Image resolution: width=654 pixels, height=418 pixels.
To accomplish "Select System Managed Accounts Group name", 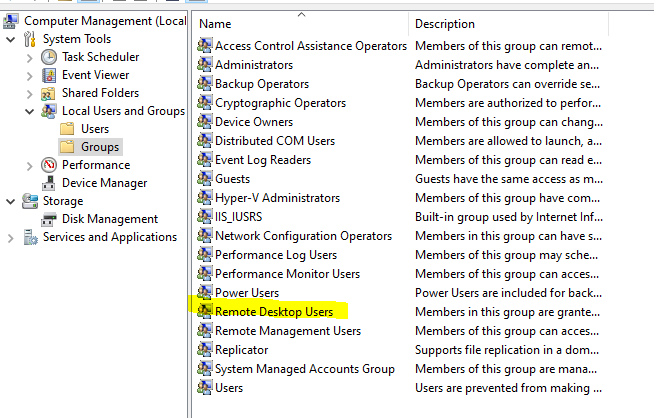I will click(304, 369).
